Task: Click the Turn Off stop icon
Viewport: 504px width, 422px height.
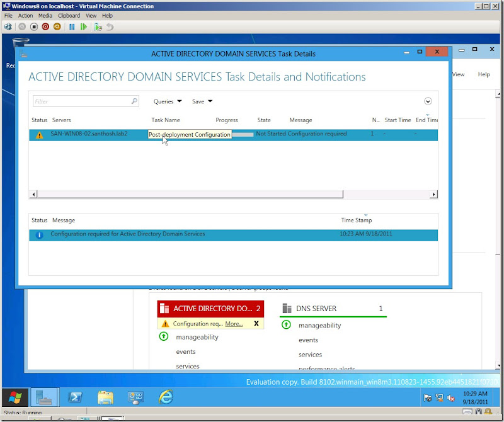Action: pos(34,27)
